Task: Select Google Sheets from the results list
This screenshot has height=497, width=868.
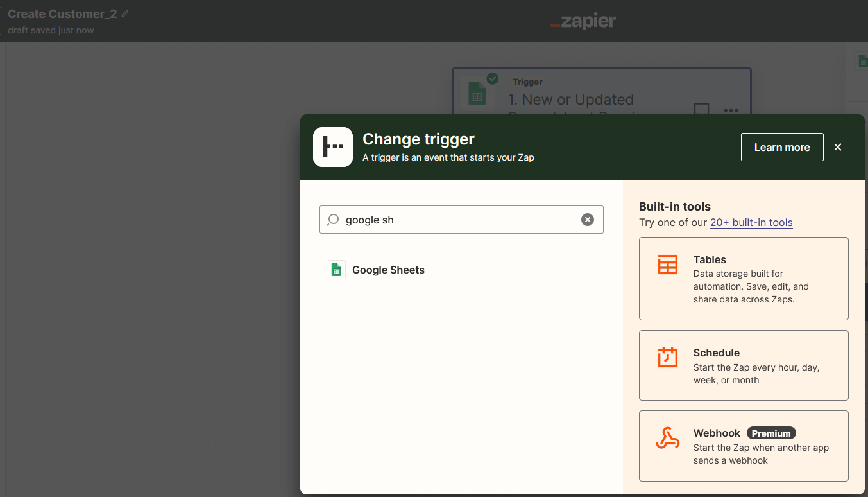Action: point(387,270)
